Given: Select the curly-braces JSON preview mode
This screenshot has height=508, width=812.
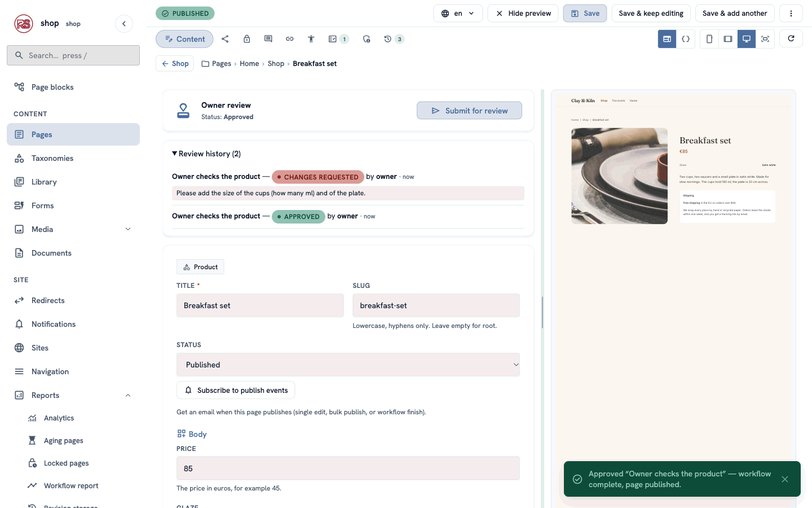Looking at the screenshot, I should coord(686,39).
